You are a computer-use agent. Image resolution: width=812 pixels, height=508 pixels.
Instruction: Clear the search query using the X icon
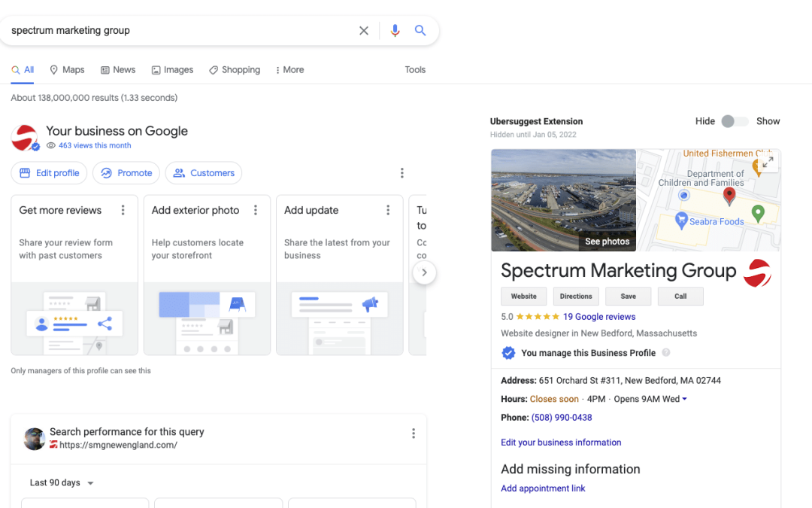point(364,30)
